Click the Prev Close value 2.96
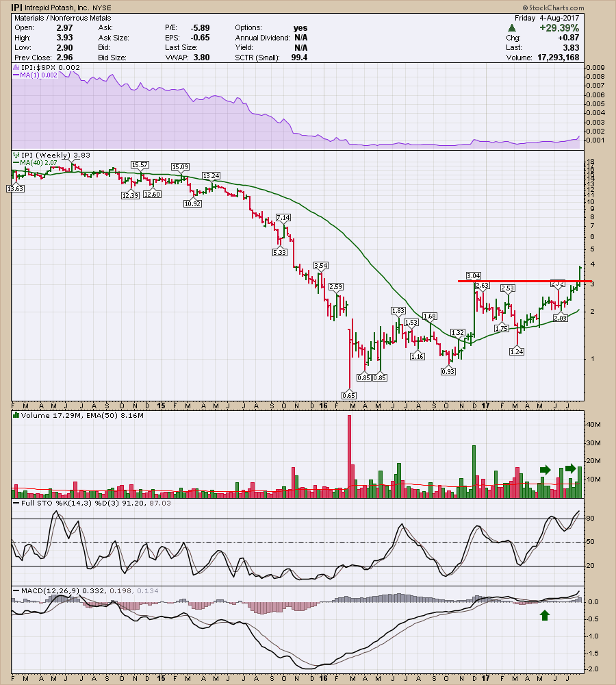616x685 pixels. pos(64,58)
